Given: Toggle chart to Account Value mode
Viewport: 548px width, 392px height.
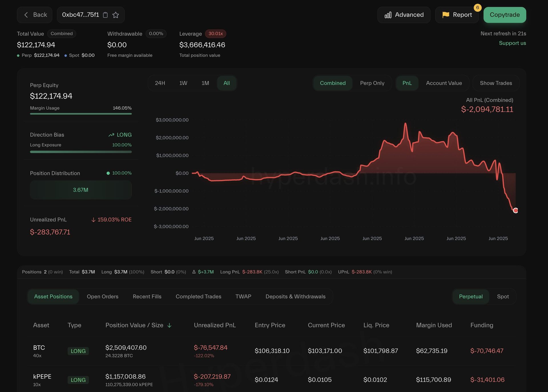Looking at the screenshot, I should [x=444, y=83].
